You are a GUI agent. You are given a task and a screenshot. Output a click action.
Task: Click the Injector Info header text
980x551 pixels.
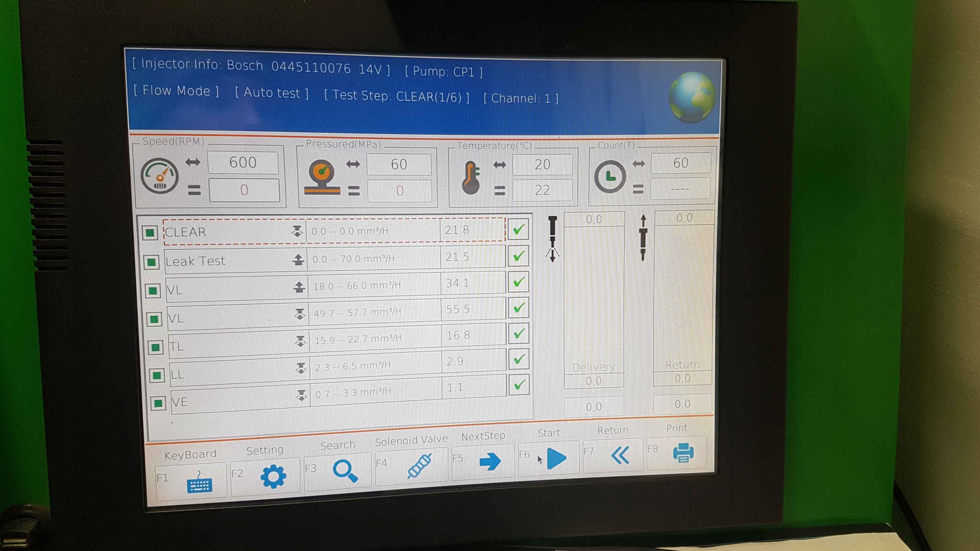(261, 67)
